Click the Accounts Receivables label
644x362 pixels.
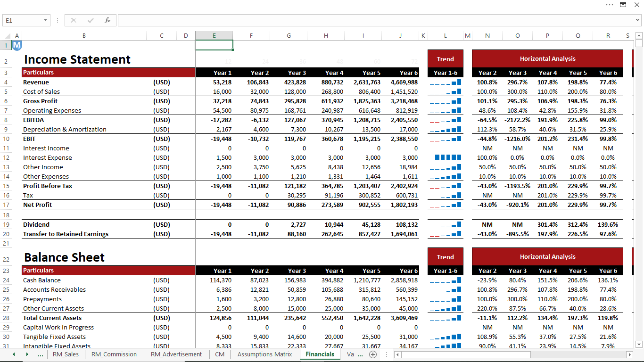click(55, 290)
